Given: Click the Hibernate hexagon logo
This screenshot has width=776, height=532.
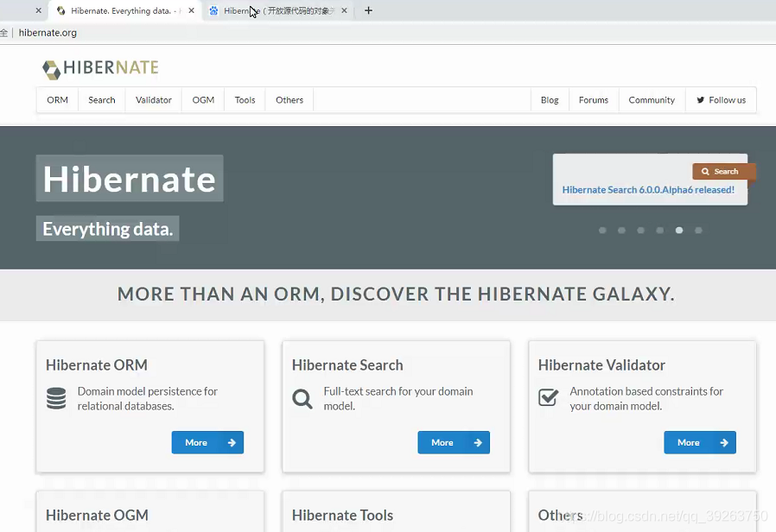Looking at the screenshot, I should pyautogui.click(x=50, y=67).
